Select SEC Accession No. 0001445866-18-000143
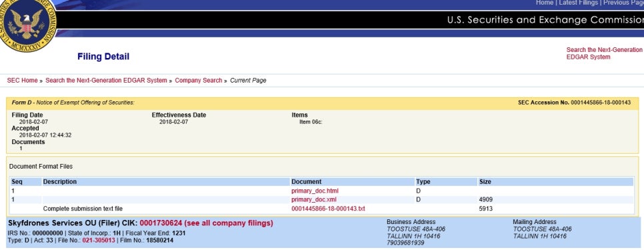This screenshot has height=250, width=644. coord(574,103)
